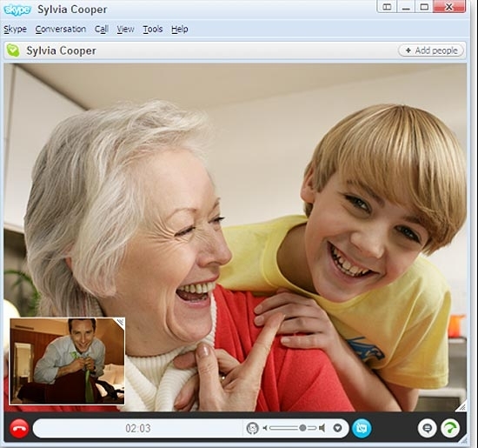Click the mute microphone icon

252,428
